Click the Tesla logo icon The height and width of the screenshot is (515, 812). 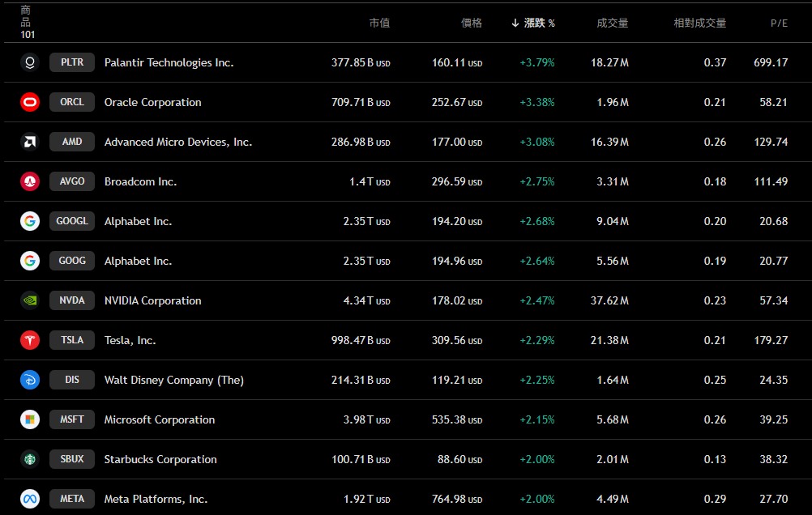point(30,340)
